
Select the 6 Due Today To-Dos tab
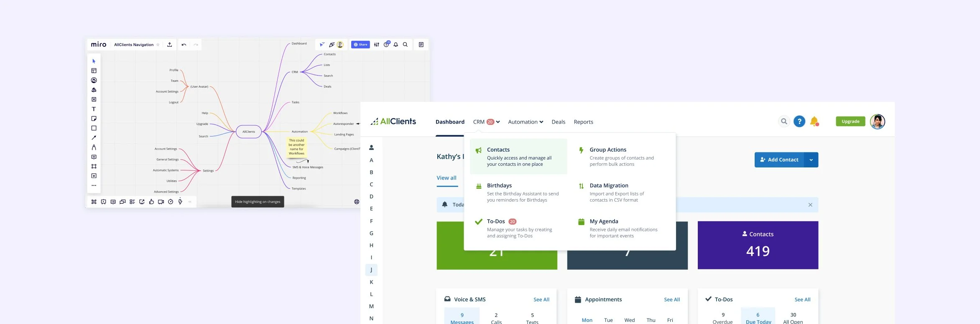tap(758, 316)
